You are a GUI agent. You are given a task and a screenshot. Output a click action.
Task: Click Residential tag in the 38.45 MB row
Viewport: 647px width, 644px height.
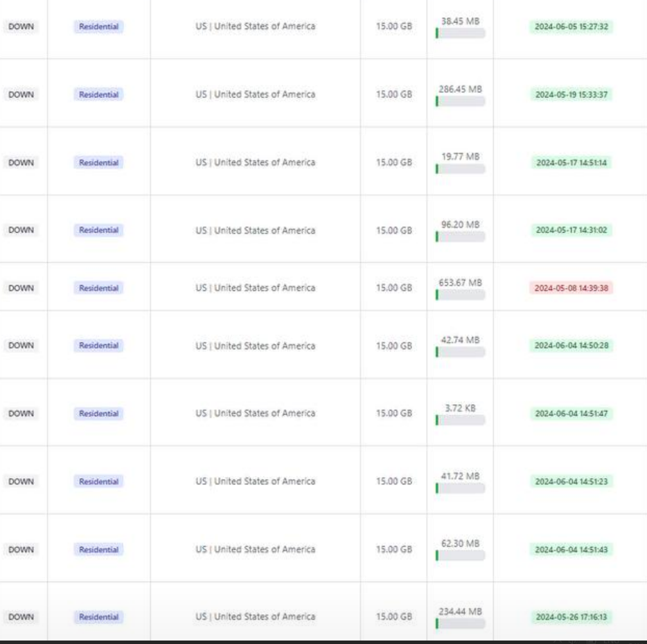coord(98,26)
